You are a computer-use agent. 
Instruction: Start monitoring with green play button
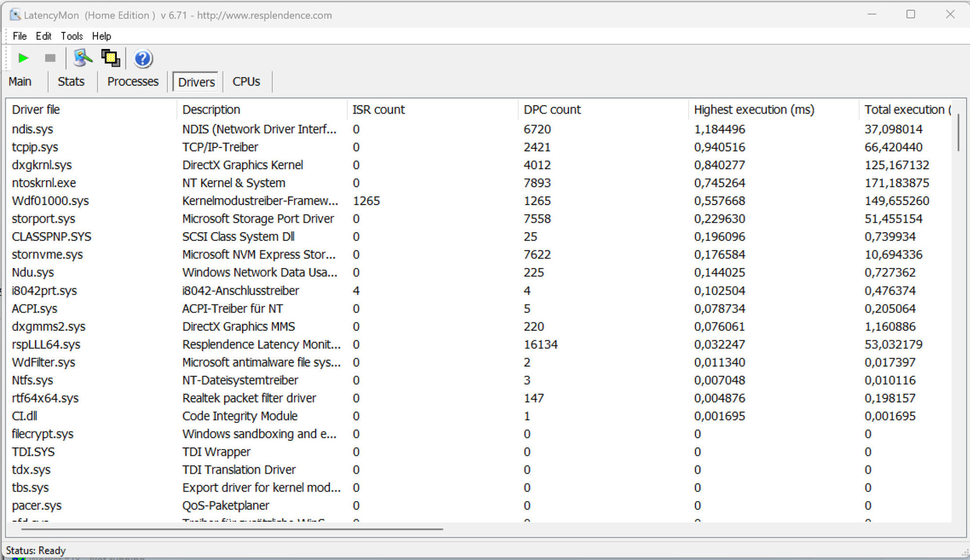click(23, 58)
